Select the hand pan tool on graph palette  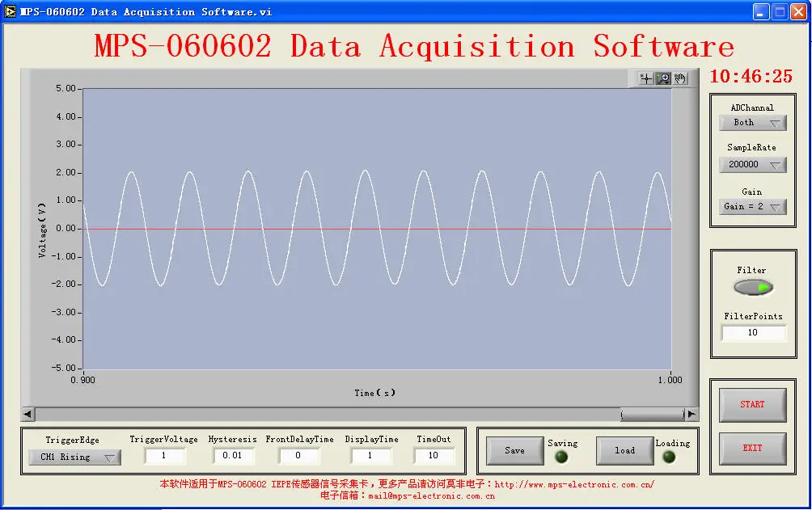click(x=680, y=78)
